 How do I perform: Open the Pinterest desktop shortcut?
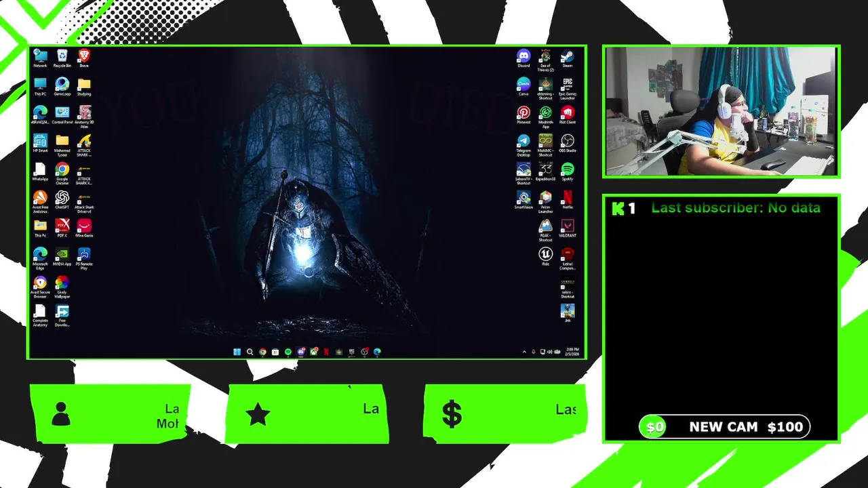coord(524,115)
